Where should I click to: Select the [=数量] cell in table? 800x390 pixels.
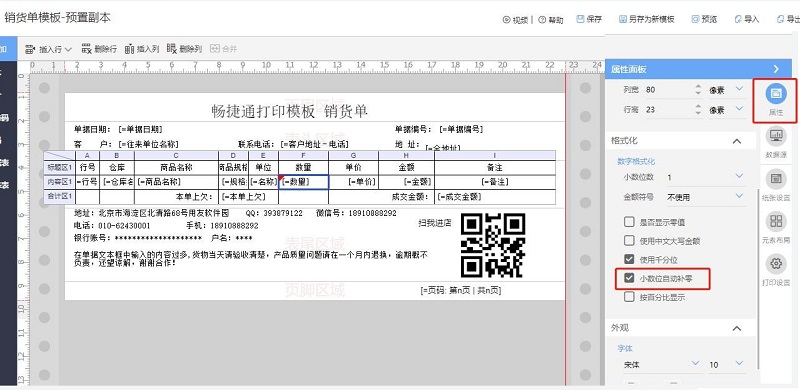click(304, 182)
